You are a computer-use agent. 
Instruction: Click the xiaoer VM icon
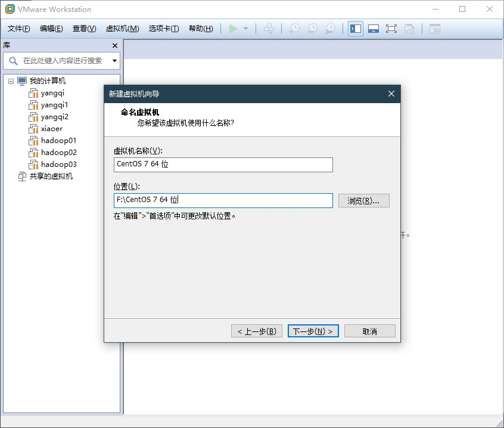(x=33, y=129)
